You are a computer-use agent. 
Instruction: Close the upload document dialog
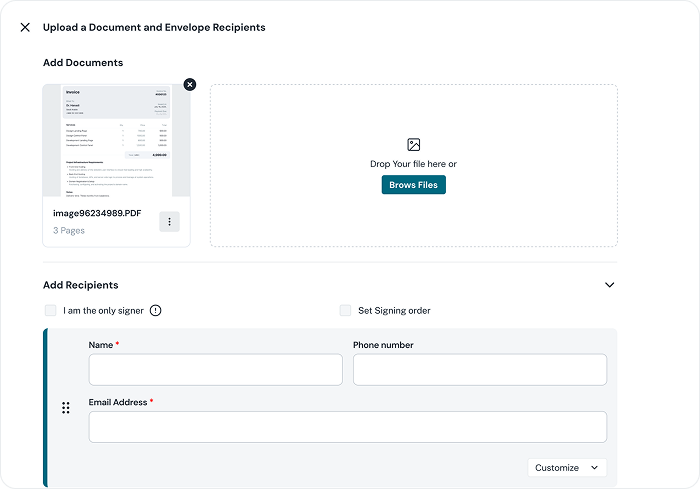click(x=25, y=28)
